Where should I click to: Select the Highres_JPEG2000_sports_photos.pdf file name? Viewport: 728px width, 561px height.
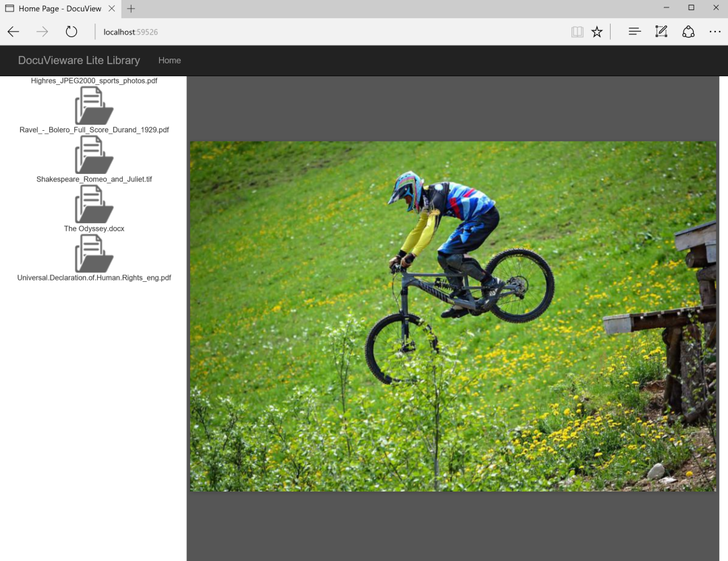tap(94, 80)
